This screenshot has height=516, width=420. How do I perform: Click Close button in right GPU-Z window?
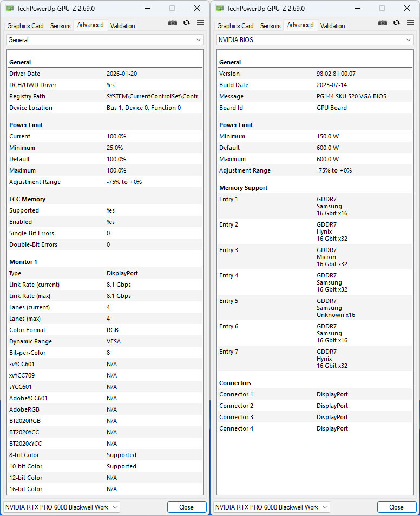(x=396, y=507)
